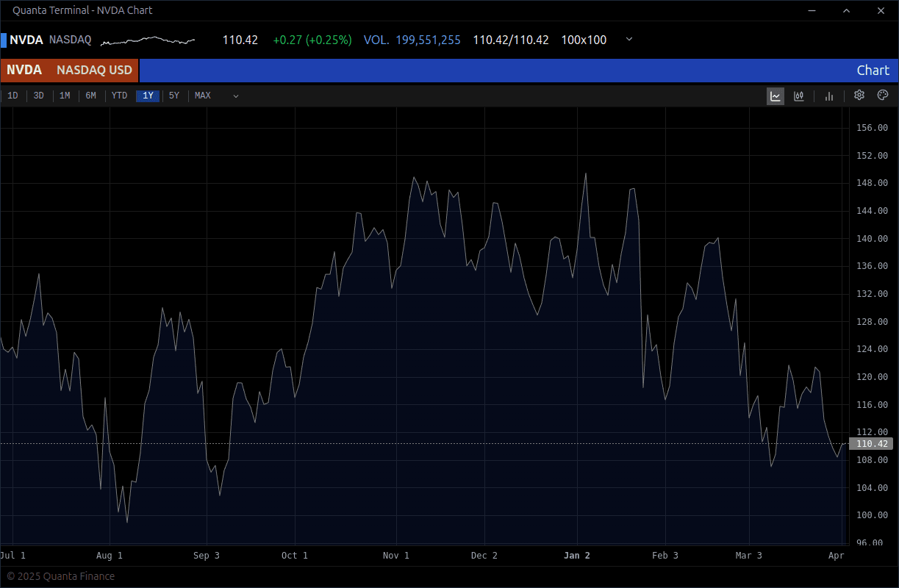Image resolution: width=899 pixels, height=588 pixels.
Task: Click the +0.27 (+0.25%) change value
Action: [312, 40]
